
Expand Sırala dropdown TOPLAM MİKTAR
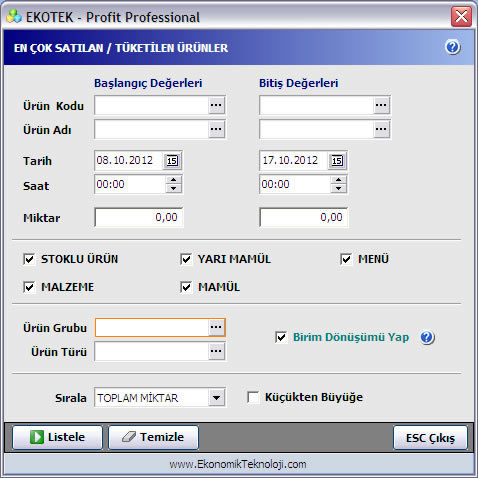coord(216,397)
